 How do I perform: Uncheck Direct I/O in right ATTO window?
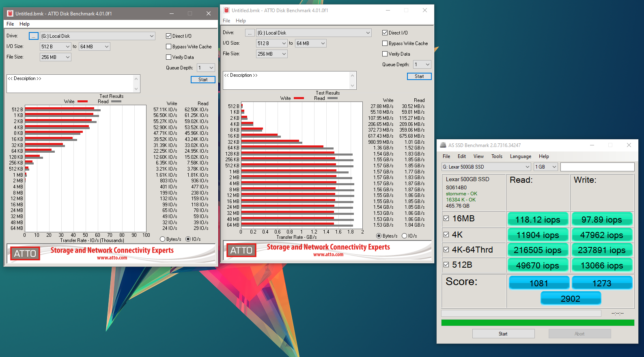tap(385, 33)
